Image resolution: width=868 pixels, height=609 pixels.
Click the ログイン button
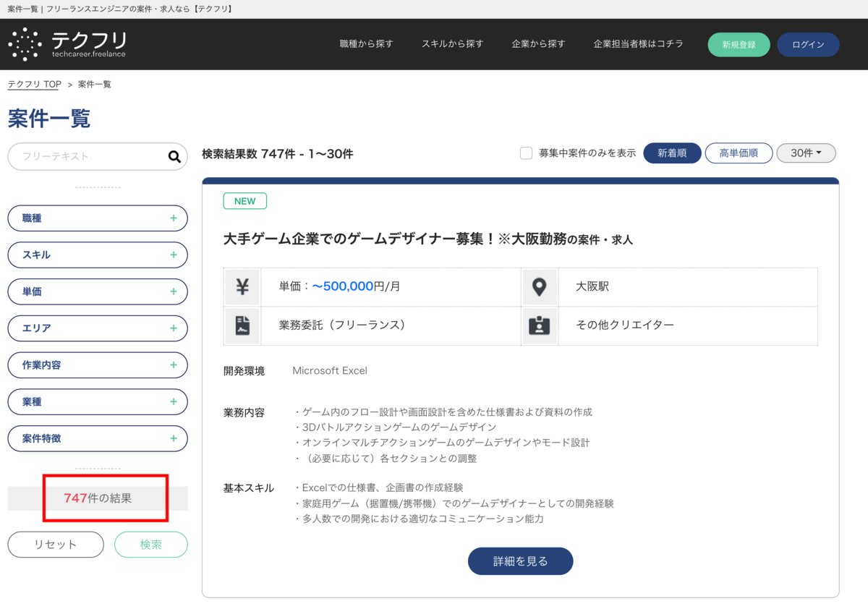(808, 44)
